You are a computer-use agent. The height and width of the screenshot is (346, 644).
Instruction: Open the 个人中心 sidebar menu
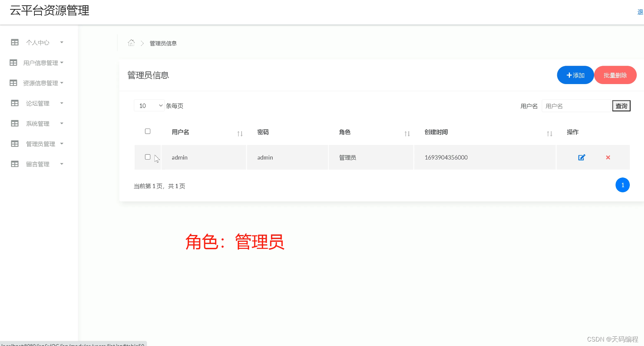[37, 43]
